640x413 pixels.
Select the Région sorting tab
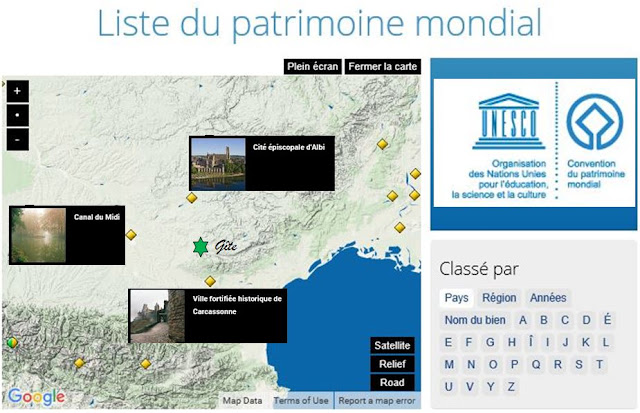tap(499, 298)
